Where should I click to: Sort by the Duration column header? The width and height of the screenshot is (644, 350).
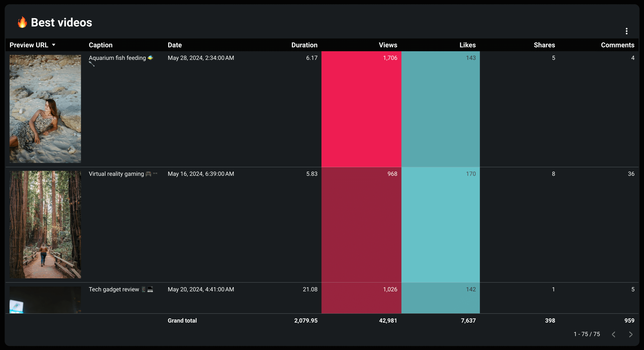(x=304, y=45)
